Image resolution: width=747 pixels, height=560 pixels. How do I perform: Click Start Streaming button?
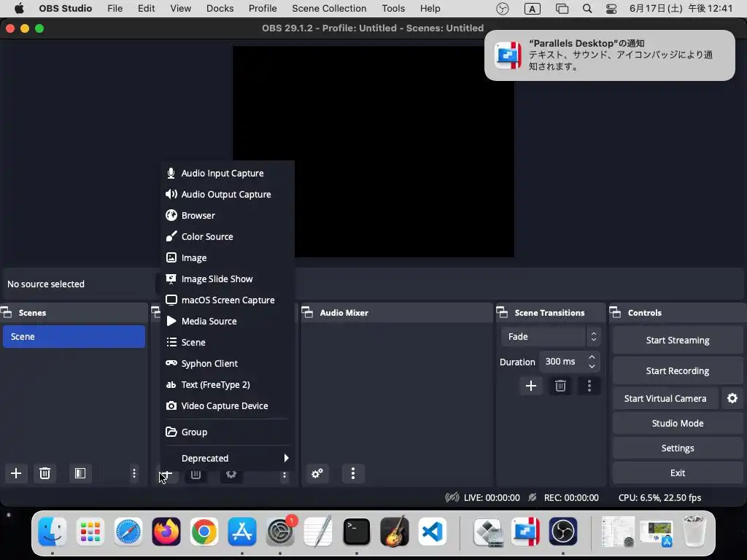(678, 340)
